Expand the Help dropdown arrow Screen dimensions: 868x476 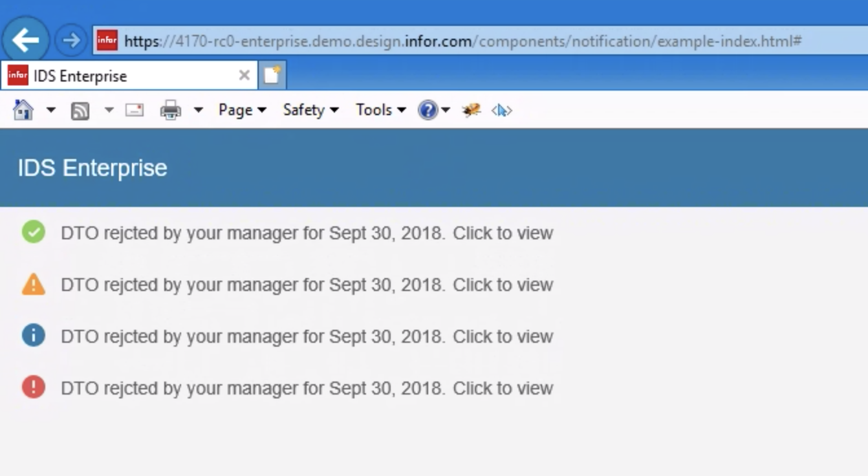coord(446,111)
